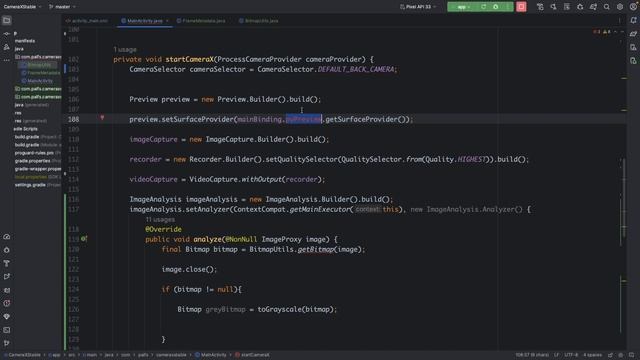Click the startCameraX breadcrumb in status bar

point(252,355)
